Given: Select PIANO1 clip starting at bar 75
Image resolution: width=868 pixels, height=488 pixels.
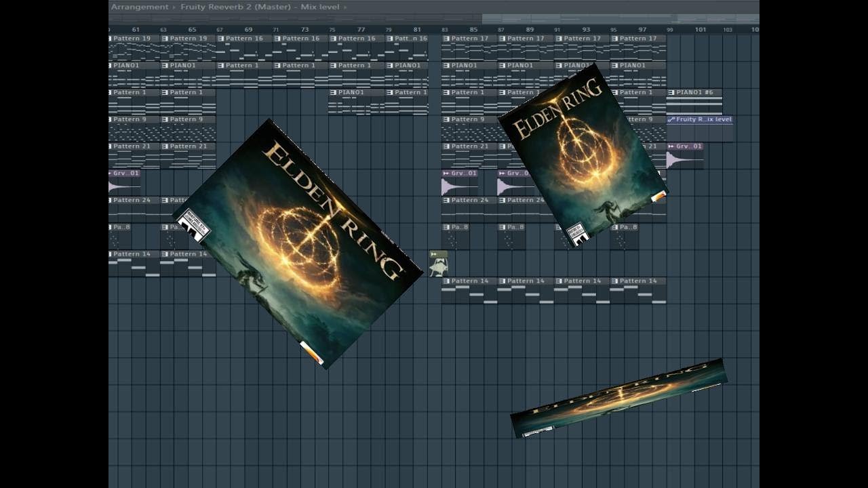Looking at the screenshot, I should click(x=357, y=102).
